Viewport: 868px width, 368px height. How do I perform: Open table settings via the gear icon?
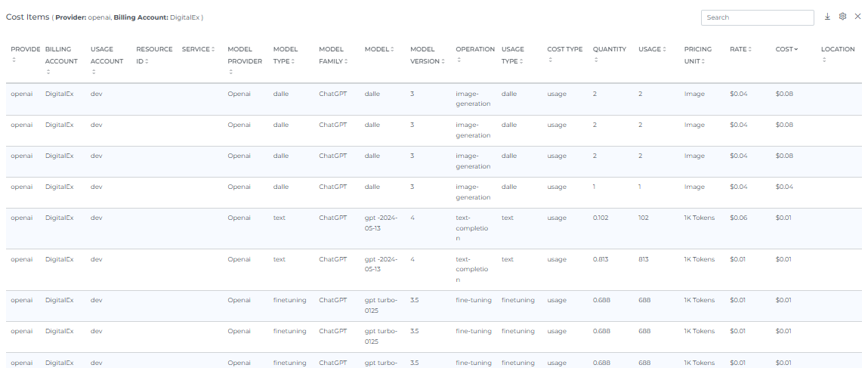tap(842, 17)
